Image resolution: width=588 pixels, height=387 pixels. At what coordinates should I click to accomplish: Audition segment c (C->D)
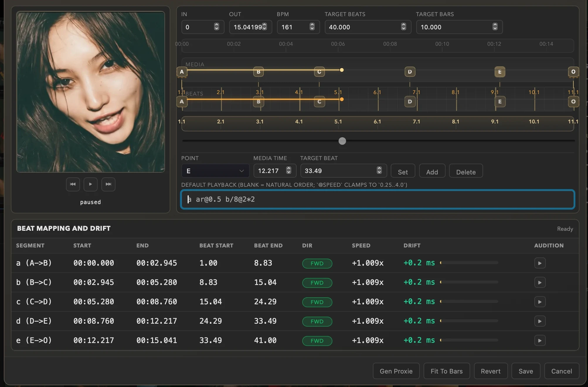pos(540,302)
